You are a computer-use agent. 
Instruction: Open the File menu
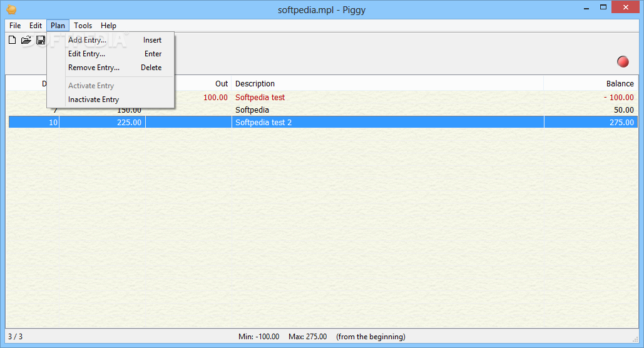(x=15, y=26)
